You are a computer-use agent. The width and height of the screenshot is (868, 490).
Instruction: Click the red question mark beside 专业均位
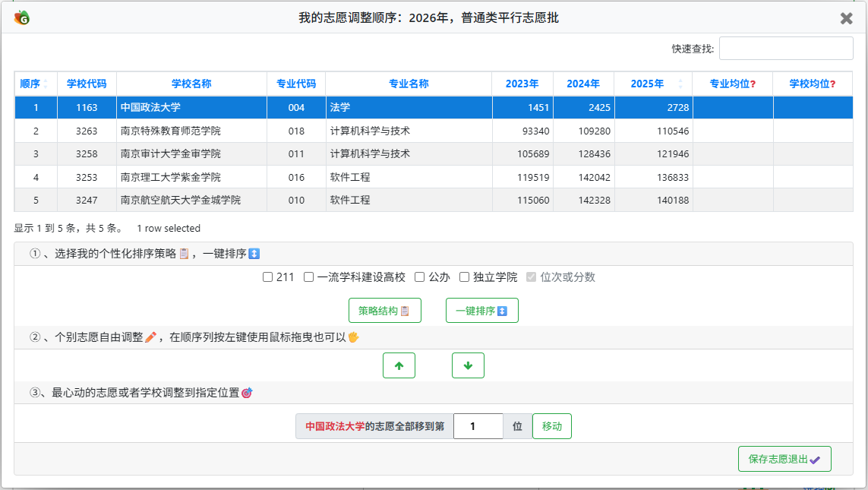[753, 84]
